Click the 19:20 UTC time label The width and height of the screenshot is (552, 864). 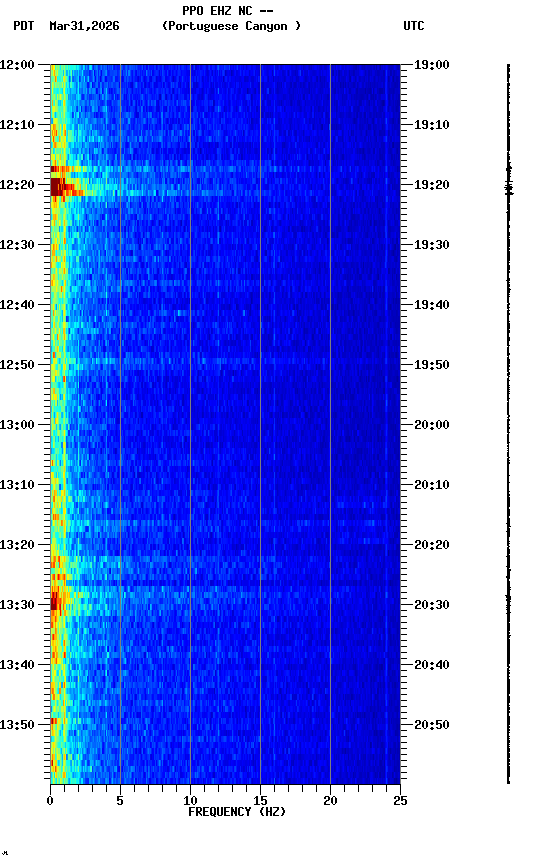432,185
